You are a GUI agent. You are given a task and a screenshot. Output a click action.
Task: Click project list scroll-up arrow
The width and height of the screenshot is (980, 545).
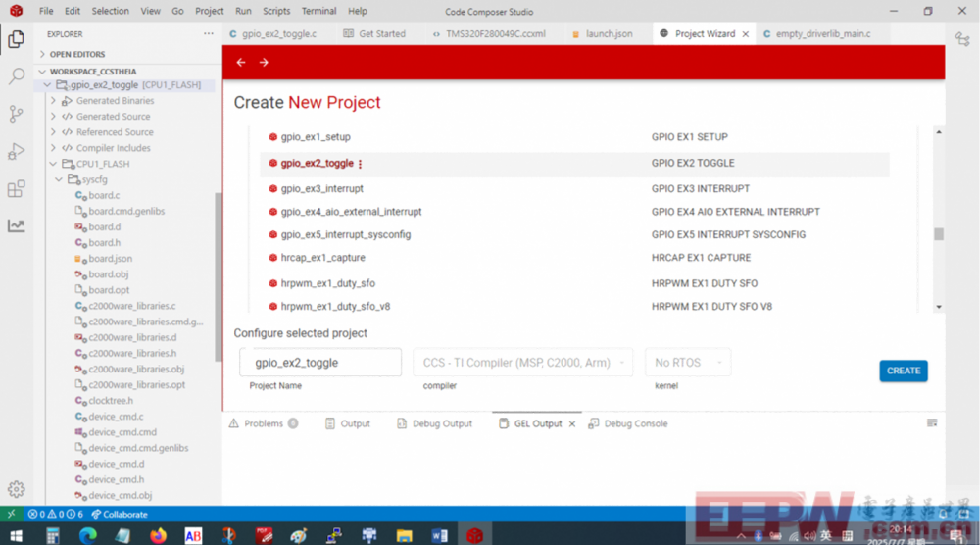click(x=939, y=132)
